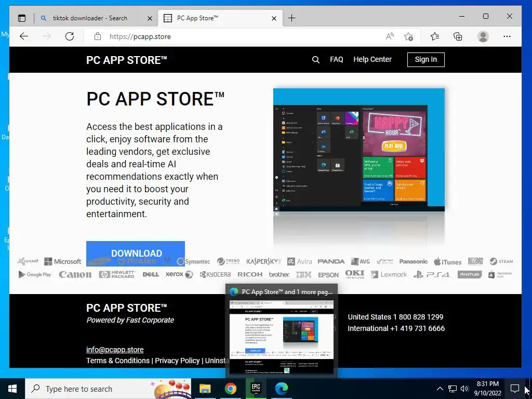Click the Kaspersky vendor logo

[x=263, y=261]
